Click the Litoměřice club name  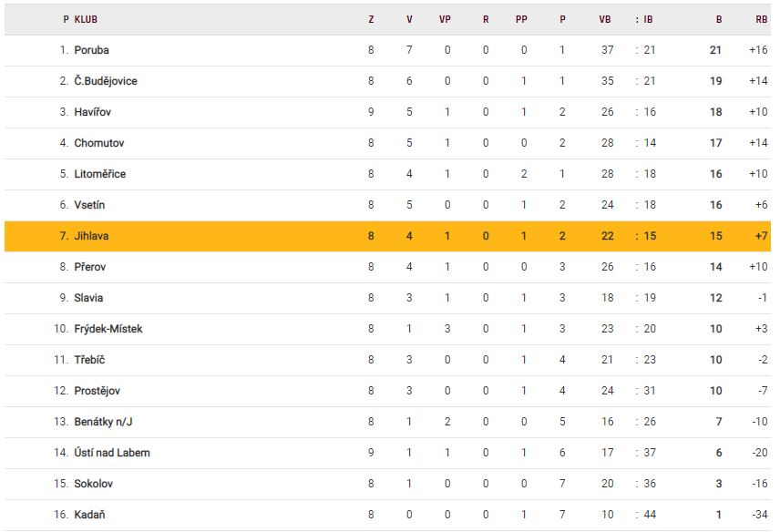tap(100, 174)
